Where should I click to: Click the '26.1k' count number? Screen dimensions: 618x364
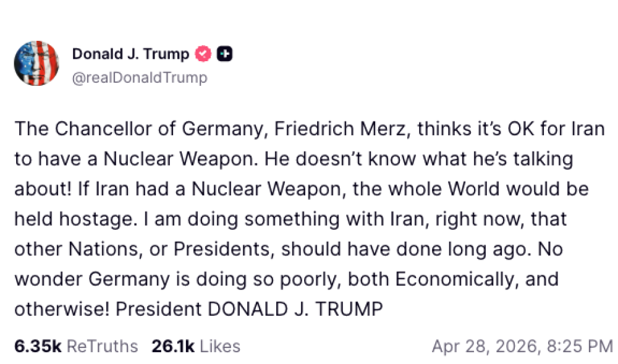tap(172, 345)
